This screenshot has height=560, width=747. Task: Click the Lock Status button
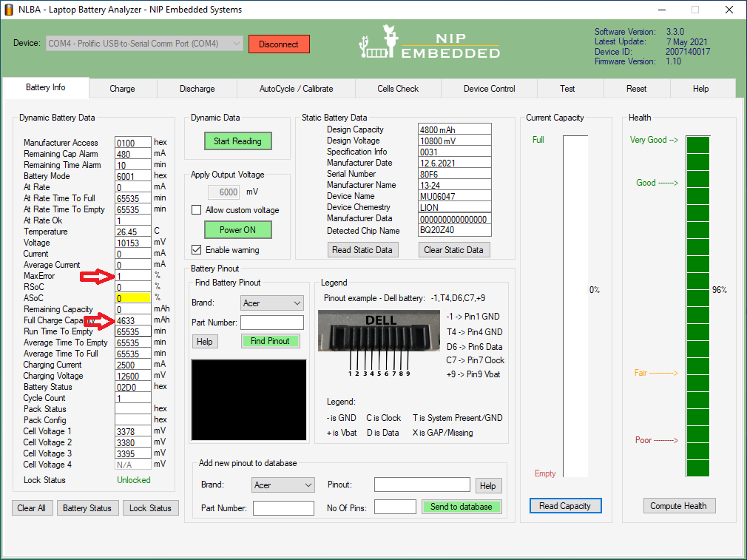(151, 508)
